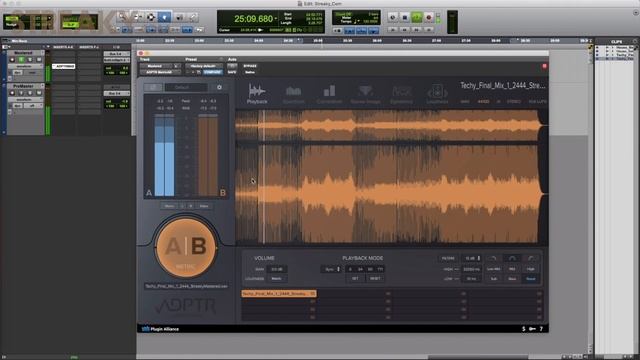Screen dimensions: 640x360
Task: Click the LOW cutoff 20 Hz field
Action: [471, 279]
